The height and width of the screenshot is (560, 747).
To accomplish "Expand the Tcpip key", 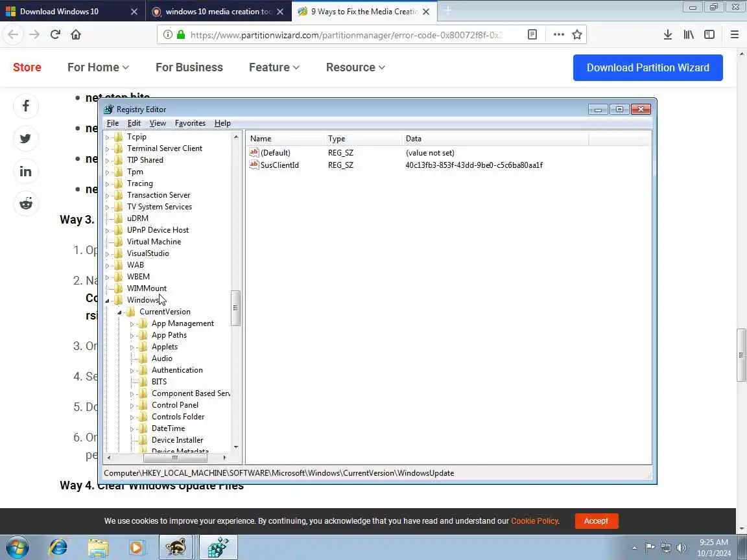I will click(x=107, y=137).
